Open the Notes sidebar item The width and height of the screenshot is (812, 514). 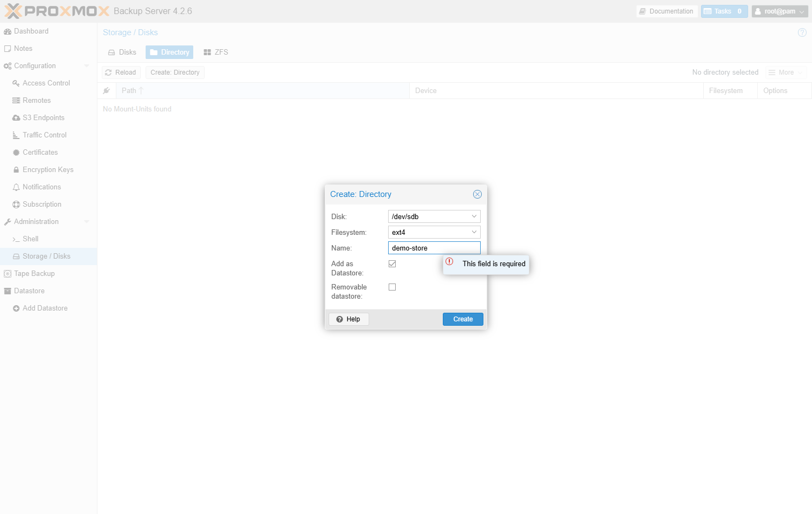coord(48,49)
